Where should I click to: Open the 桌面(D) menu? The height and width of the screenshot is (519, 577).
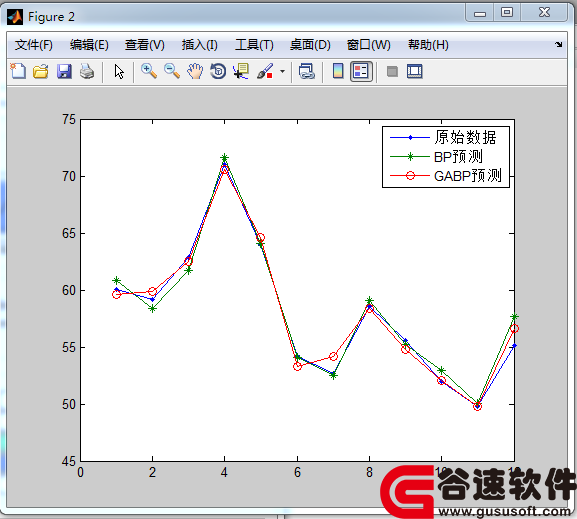point(310,45)
